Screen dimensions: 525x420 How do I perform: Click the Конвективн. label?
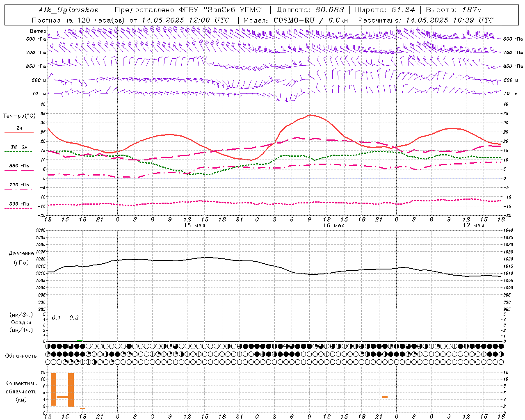(x=21, y=383)
